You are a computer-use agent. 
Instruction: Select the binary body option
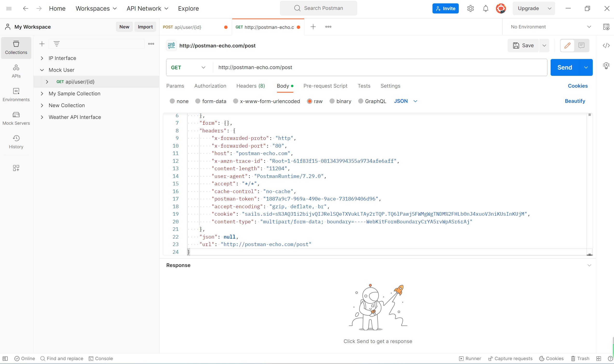[x=332, y=101]
